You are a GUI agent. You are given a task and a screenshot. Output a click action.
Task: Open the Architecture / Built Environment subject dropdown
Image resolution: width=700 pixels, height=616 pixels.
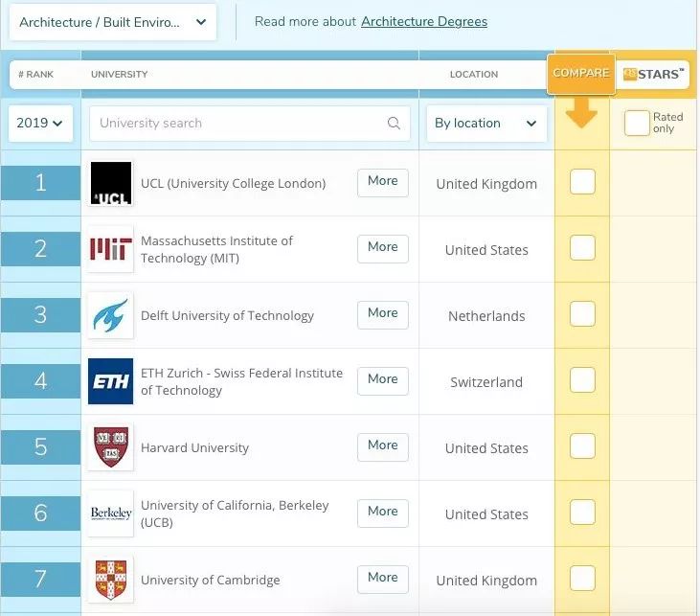(x=113, y=22)
